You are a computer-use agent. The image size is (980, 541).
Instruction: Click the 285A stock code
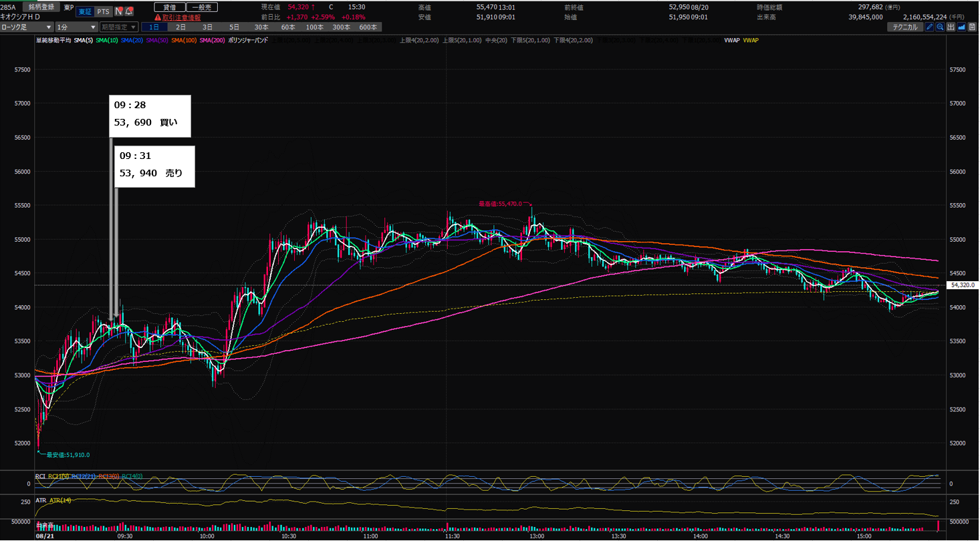pos(9,7)
